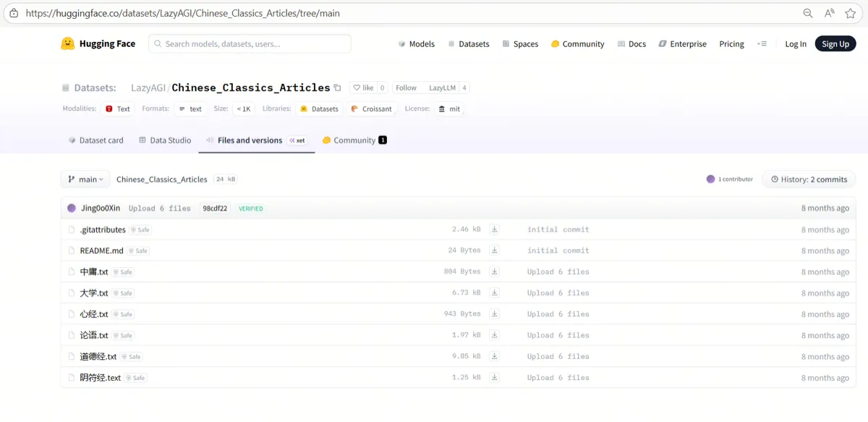Screen dimensions: 868x422
Task: Go to Spaces
Action: point(520,43)
